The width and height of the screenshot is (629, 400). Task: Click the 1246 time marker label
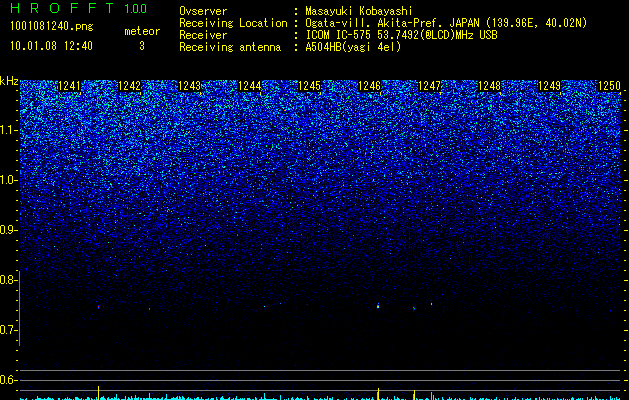369,86
